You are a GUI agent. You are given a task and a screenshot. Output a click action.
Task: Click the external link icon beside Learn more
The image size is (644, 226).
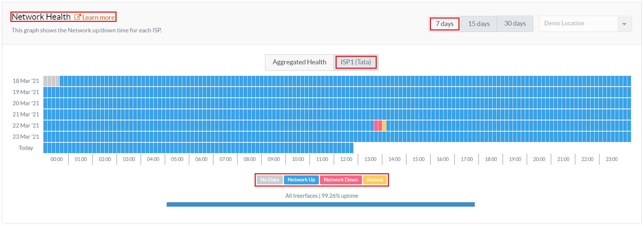click(78, 17)
